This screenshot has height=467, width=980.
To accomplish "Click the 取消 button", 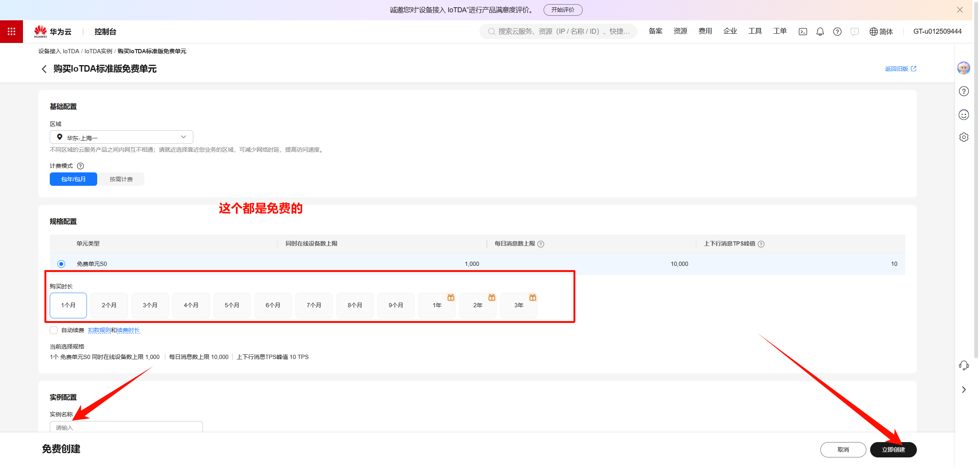I will pyautogui.click(x=843, y=449).
